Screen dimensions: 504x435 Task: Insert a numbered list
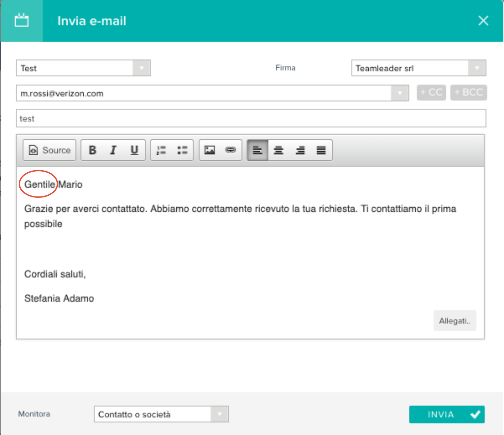click(161, 150)
